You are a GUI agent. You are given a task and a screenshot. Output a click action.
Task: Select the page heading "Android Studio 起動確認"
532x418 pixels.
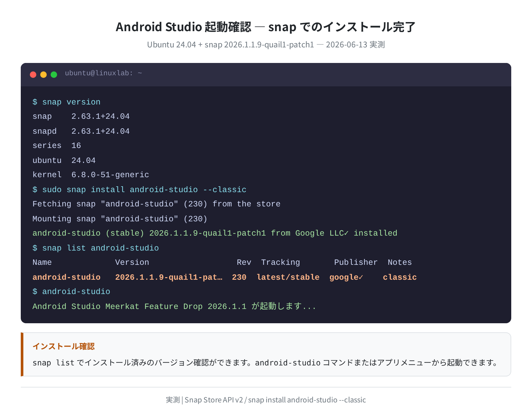(183, 27)
